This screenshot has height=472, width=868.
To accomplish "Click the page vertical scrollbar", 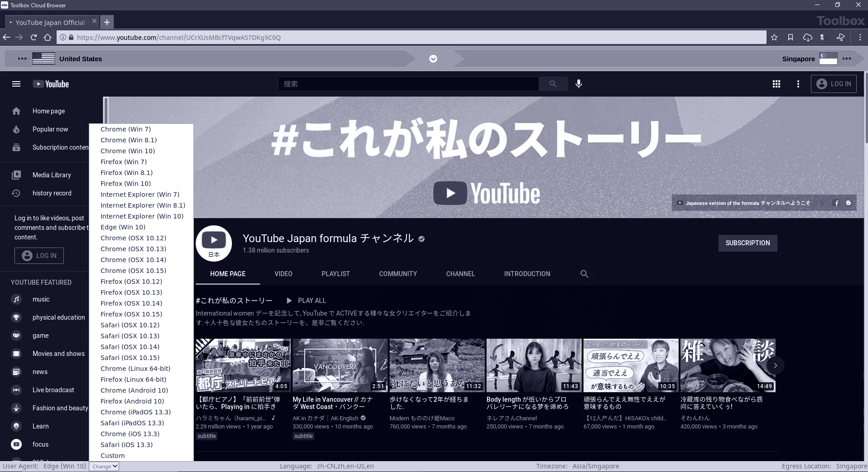I will click(866, 109).
